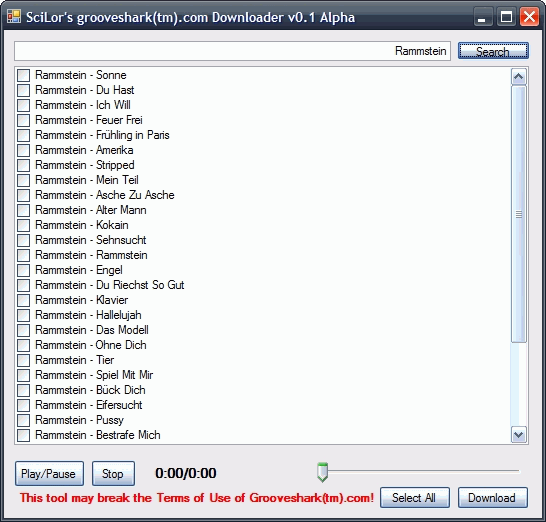Click the scroll up arrow of the song list
This screenshot has width=546, height=522.
[519, 77]
